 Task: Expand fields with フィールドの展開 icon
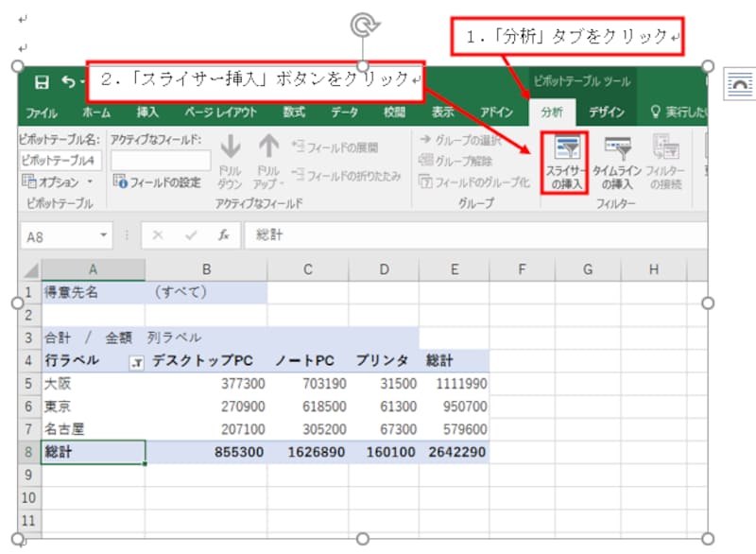click(343, 147)
